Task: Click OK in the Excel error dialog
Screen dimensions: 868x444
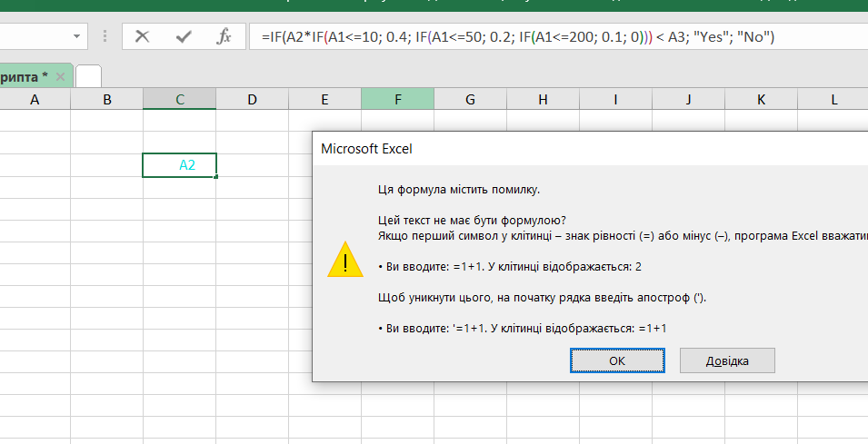Action: tap(617, 360)
